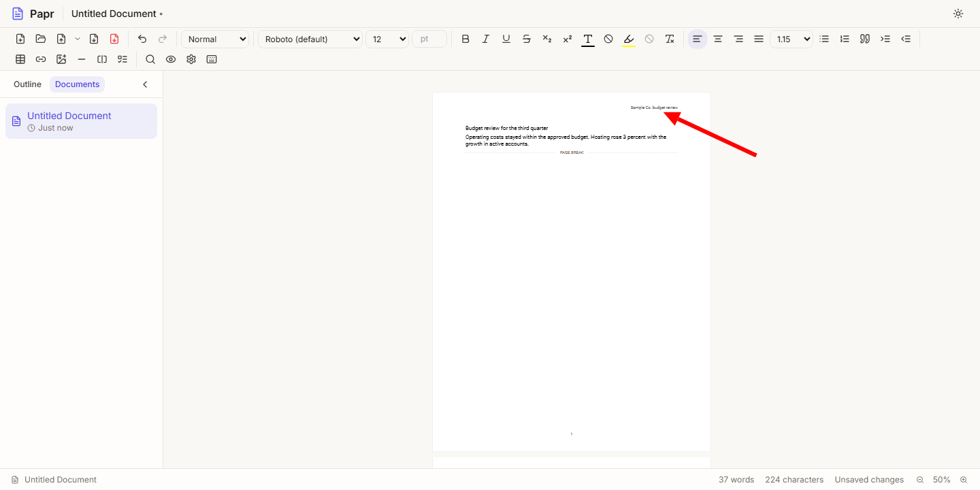This screenshot has height=490, width=980.
Task: Open find and search tool
Action: pyautogui.click(x=150, y=59)
